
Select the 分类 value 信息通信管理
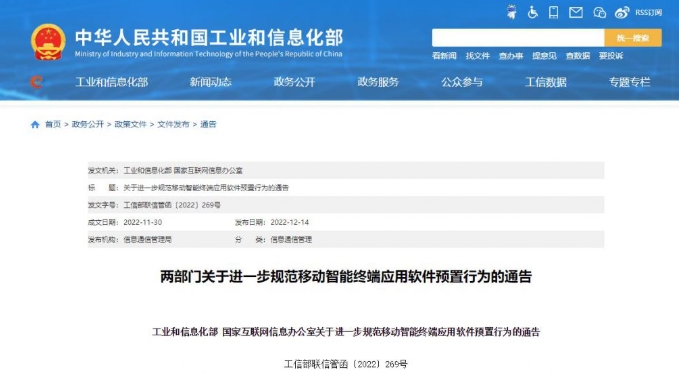pyautogui.click(x=291, y=240)
